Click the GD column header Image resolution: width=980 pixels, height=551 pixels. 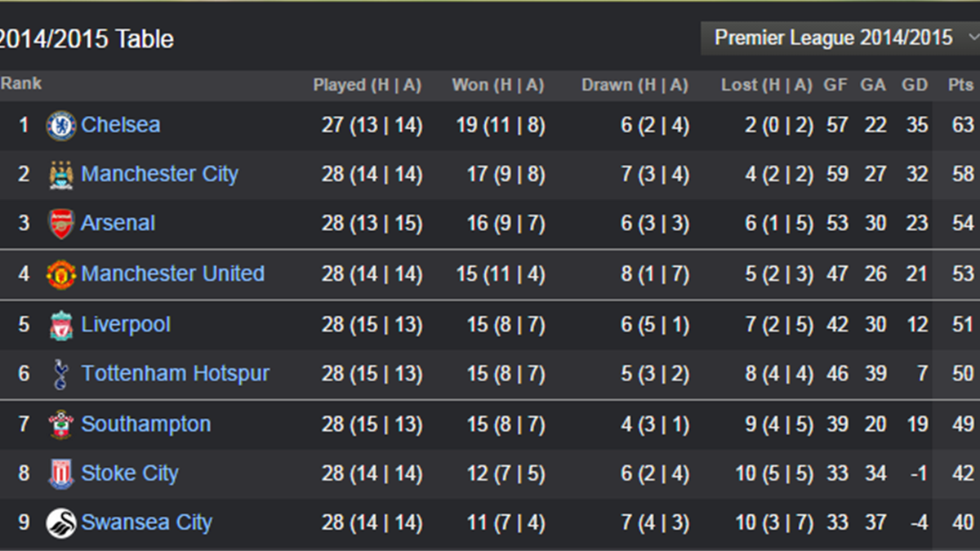pyautogui.click(x=914, y=84)
